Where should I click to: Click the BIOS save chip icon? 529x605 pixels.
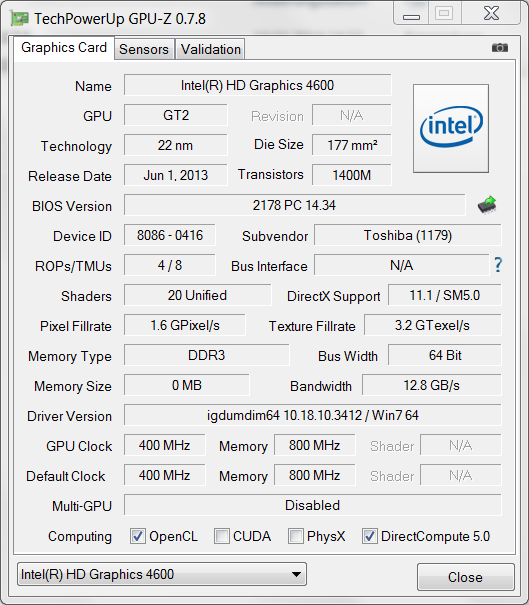tap(487, 205)
